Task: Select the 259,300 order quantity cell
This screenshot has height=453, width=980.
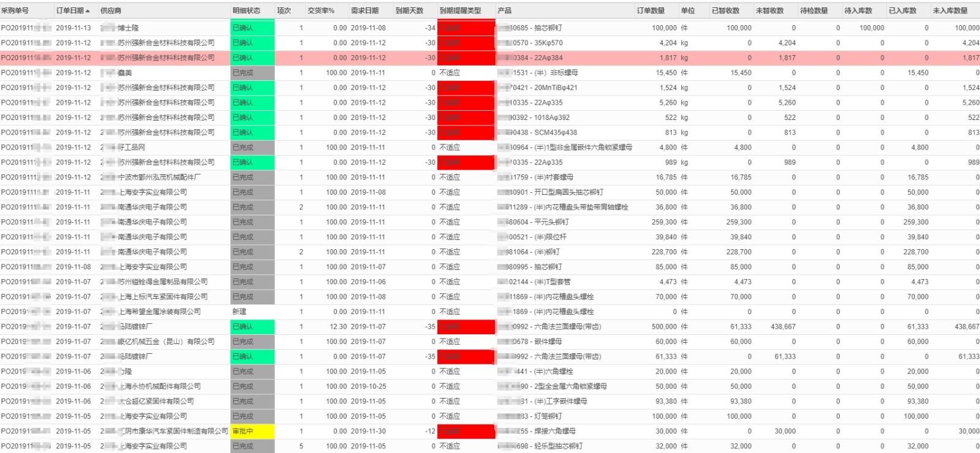Action: click(664, 222)
